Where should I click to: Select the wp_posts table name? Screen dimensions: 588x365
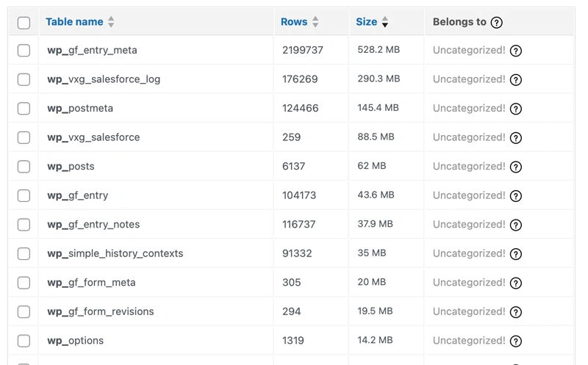(x=71, y=167)
